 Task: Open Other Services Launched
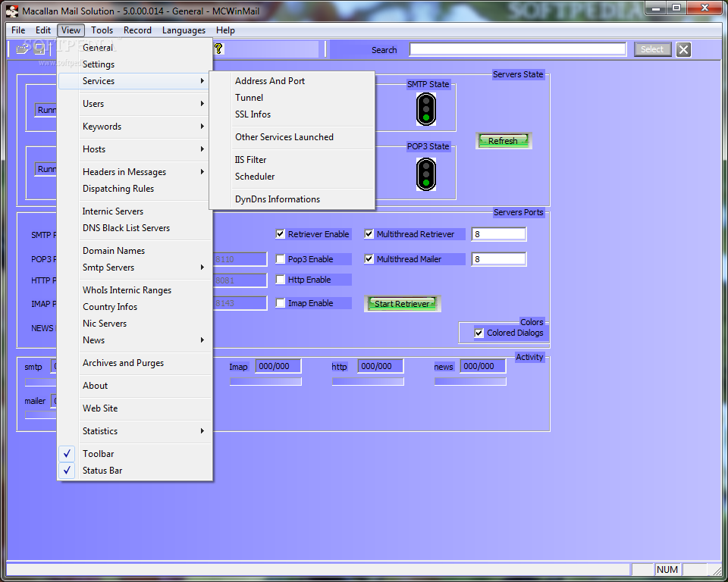coord(292,137)
